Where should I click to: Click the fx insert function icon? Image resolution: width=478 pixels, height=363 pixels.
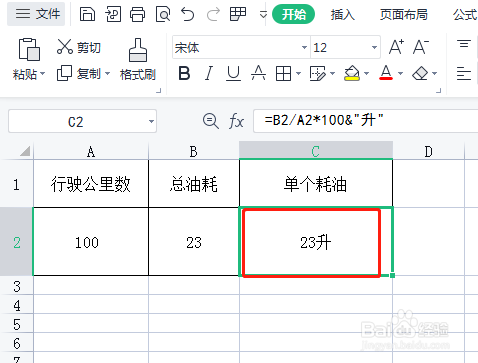tap(236, 121)
